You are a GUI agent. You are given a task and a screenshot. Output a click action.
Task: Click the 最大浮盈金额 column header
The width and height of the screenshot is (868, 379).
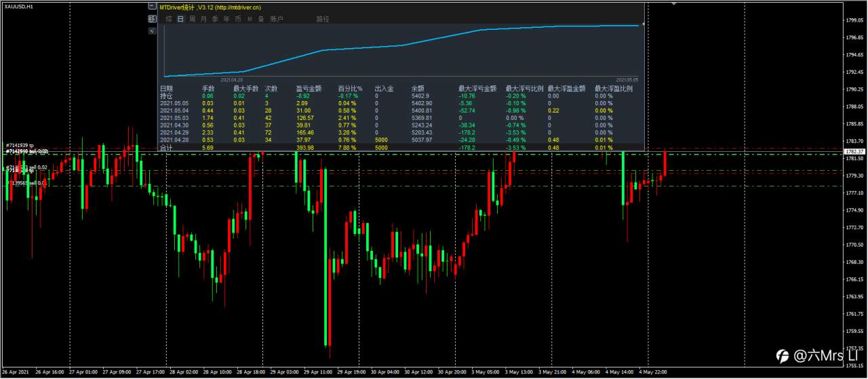coord(566,88)
